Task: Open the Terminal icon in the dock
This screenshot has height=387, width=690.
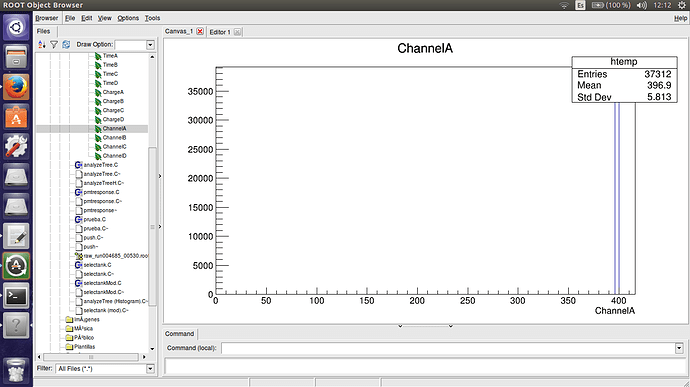Action: tap(16, 295)
